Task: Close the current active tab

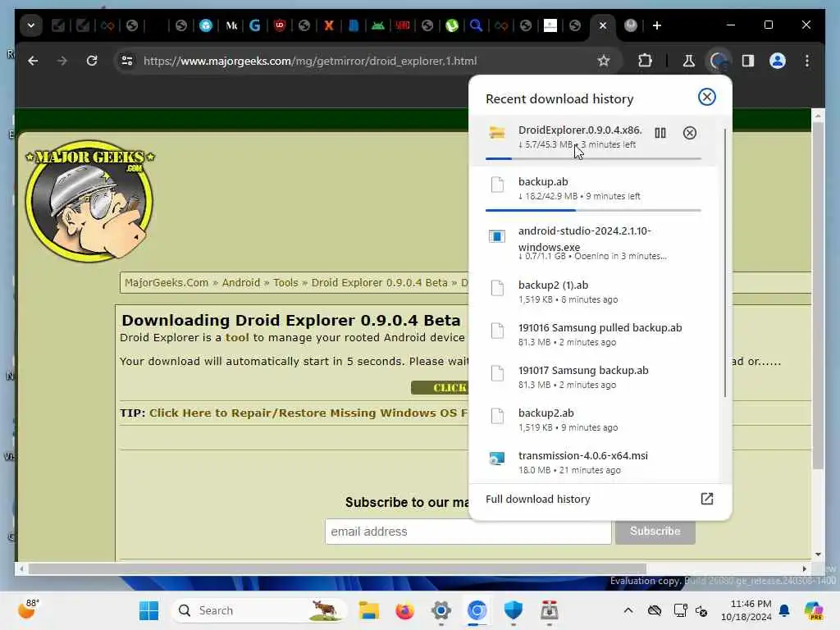Action: coord(603,25)
